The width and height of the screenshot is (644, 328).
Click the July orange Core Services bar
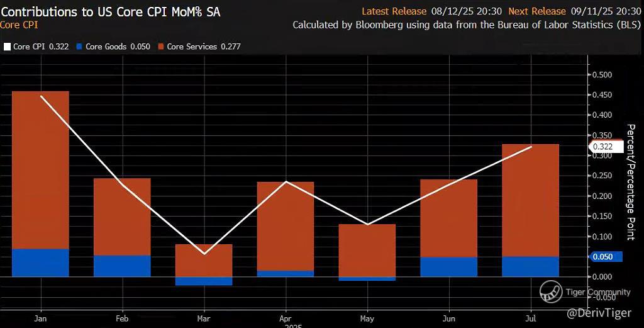[x=531, y=201]
